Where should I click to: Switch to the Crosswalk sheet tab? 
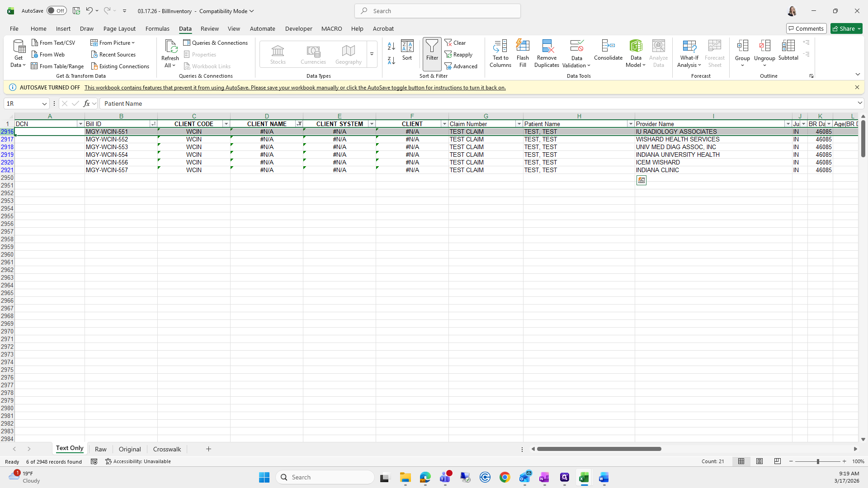click(167, 449)
